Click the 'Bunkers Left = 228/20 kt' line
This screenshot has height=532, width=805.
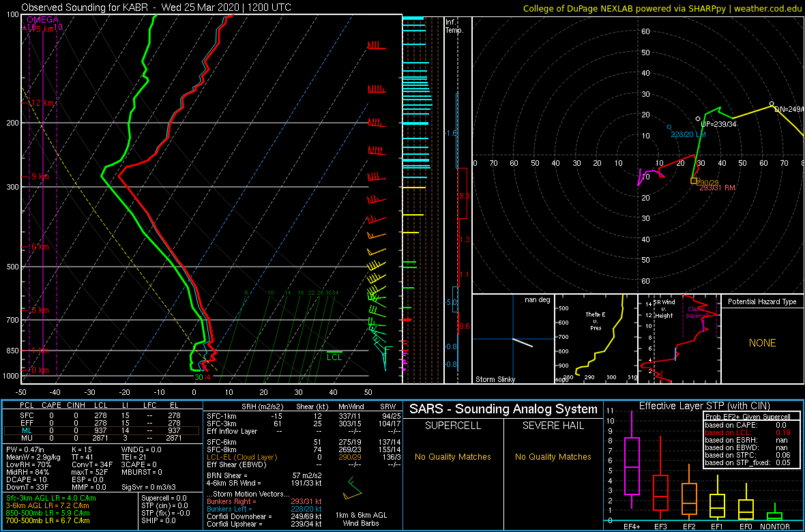pos(264,509)
